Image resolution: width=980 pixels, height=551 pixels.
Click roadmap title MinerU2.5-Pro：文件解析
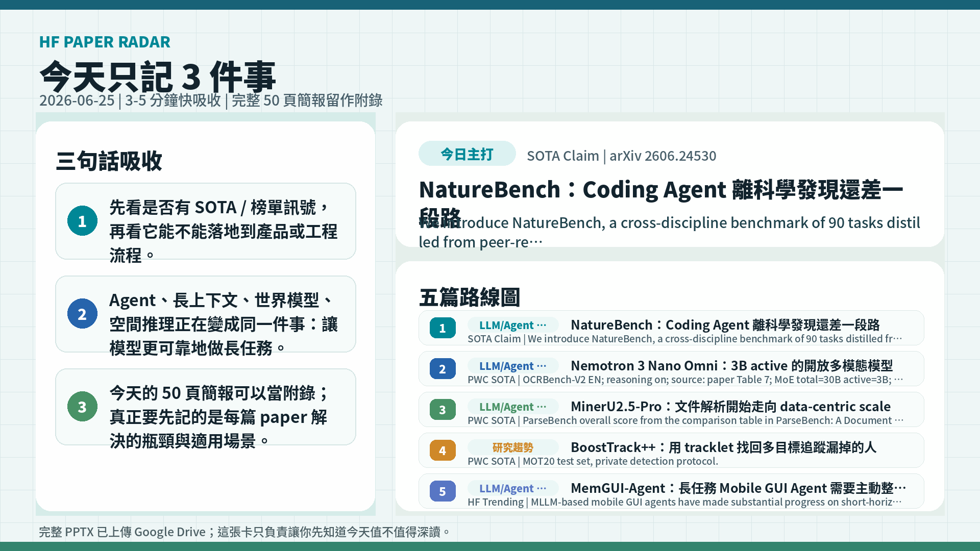click(x=730, y=407)
